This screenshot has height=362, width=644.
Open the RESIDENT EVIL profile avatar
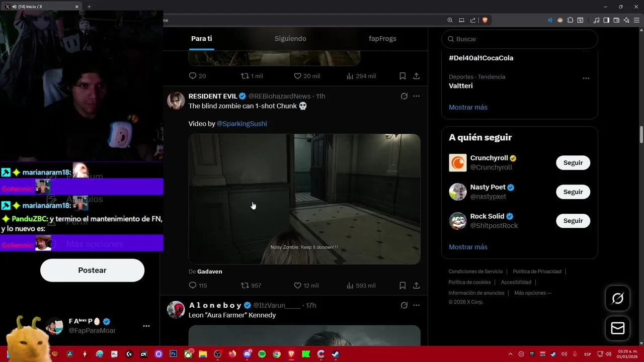click(176, 101)
